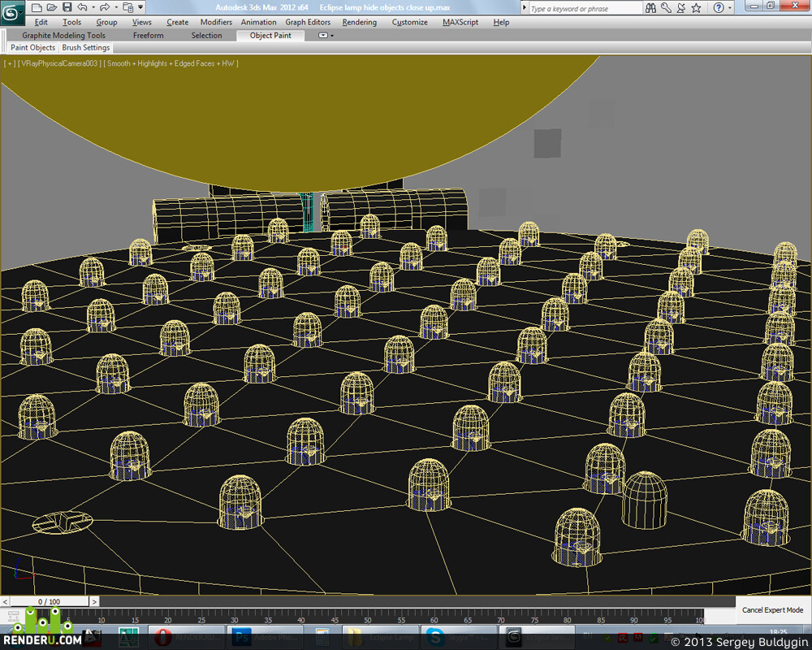This screenshot has width=812, height=650.
Task: Open the Rendering menu
Action: 360,22
